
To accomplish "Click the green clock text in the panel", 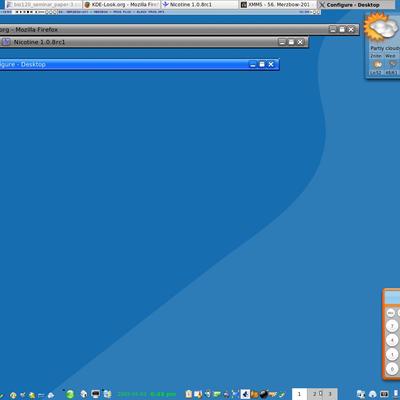I will 147,394.
